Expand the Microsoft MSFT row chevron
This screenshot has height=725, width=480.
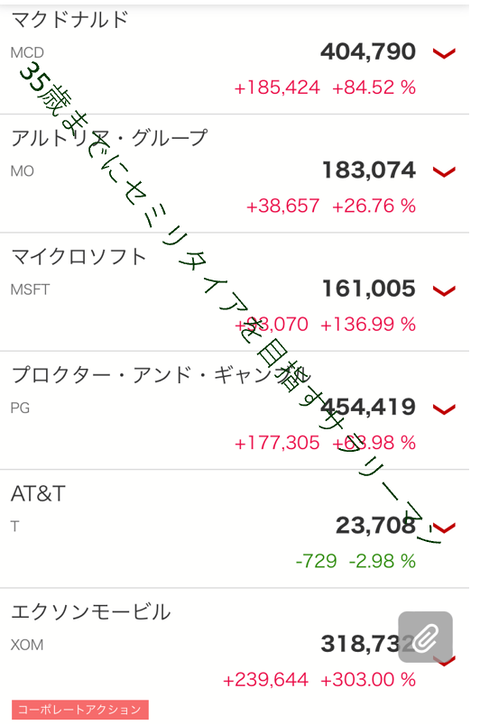point(444,290)
